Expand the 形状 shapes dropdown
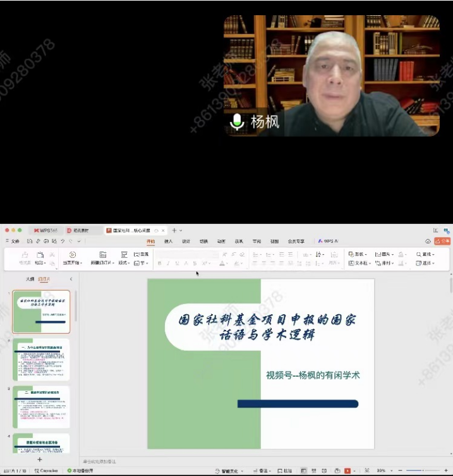This screenshot has width=453, height=476. [359, 254]
